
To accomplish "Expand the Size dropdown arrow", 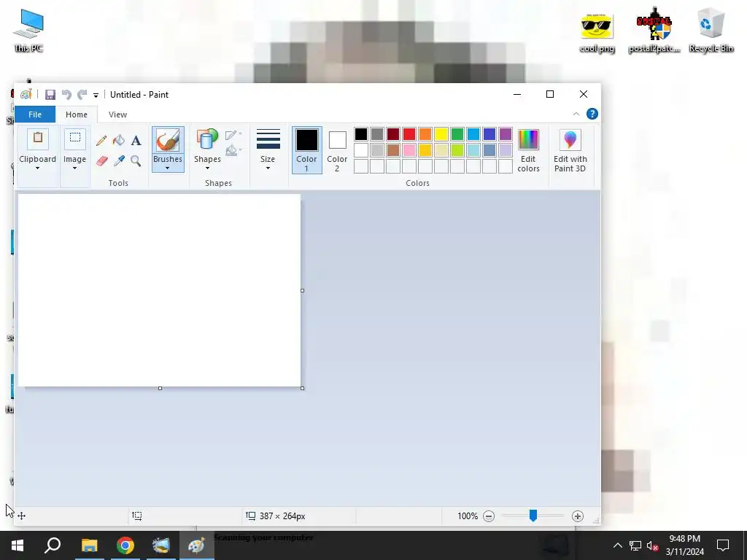I will (268, 168).
